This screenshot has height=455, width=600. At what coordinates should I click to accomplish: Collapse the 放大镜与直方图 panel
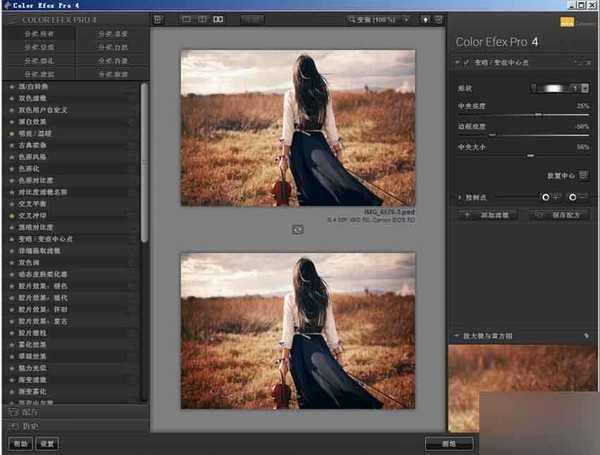458,336
